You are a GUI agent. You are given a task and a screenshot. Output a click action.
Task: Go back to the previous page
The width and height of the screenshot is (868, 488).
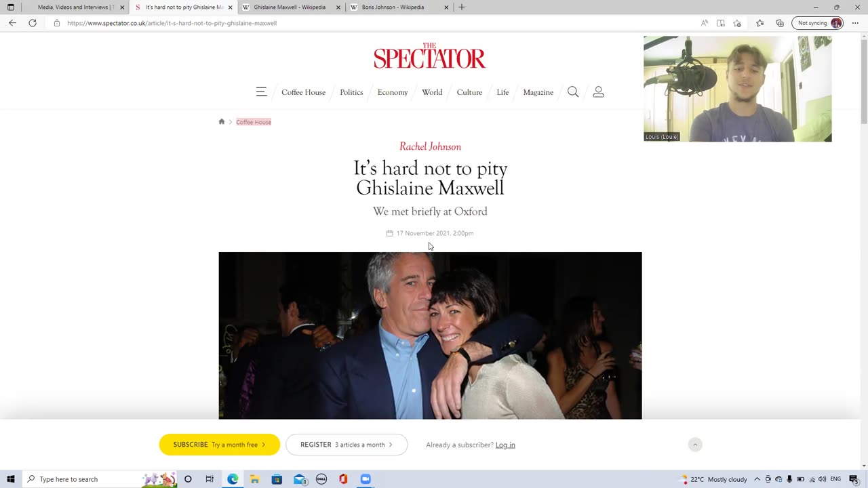tap(12, 23)
